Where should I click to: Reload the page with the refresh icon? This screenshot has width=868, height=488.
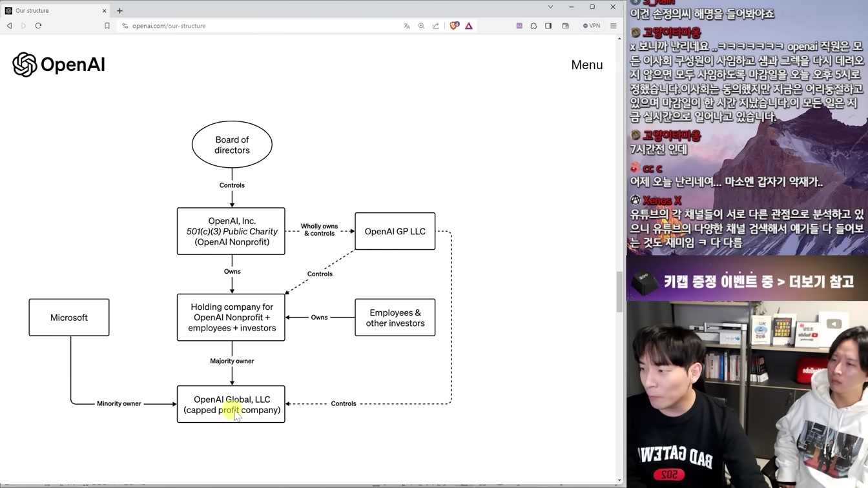[38, 26]
